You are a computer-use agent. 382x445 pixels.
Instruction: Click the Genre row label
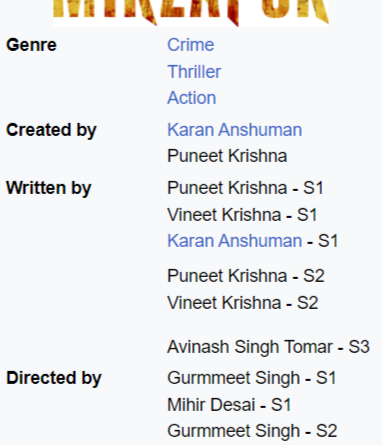(x=31, y=45)
